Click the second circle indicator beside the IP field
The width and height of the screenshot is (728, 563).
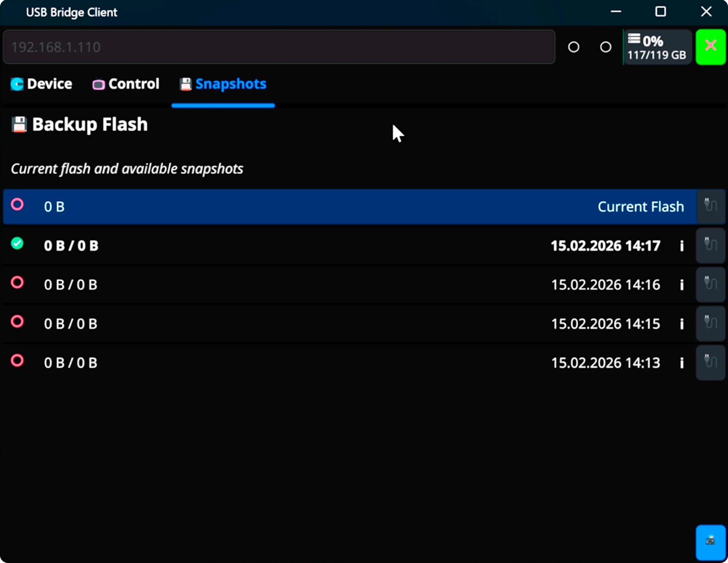[605, 47]
